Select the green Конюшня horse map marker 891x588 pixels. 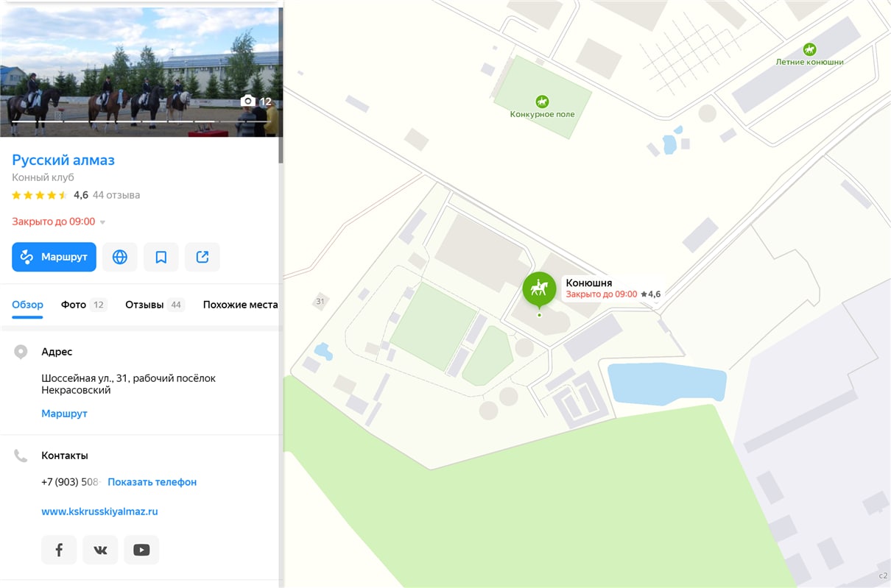point(539,288)
